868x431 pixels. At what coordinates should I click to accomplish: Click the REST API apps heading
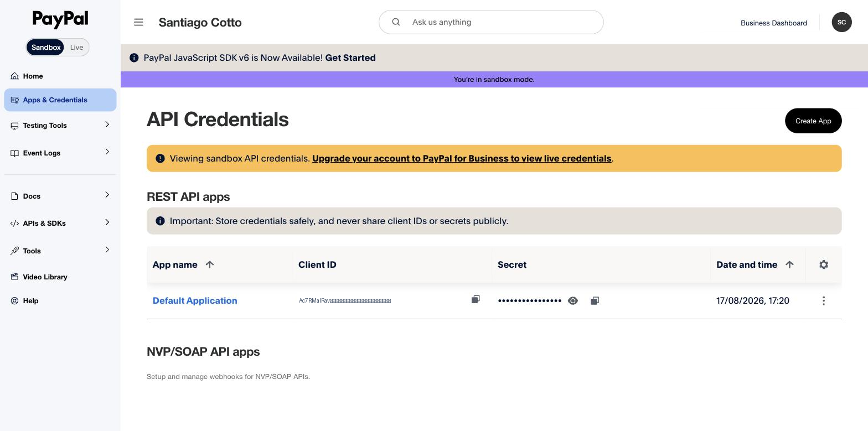point(188,197)
